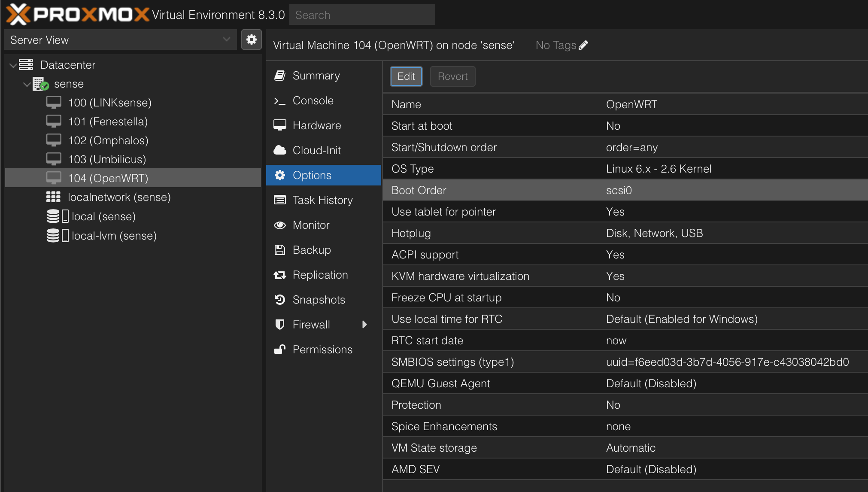Open the Permissions padlock icon

click(x=280, y=349)
